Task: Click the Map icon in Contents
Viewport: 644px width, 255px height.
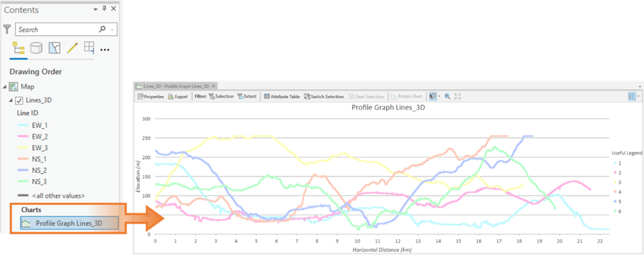Action: point(14,87)
